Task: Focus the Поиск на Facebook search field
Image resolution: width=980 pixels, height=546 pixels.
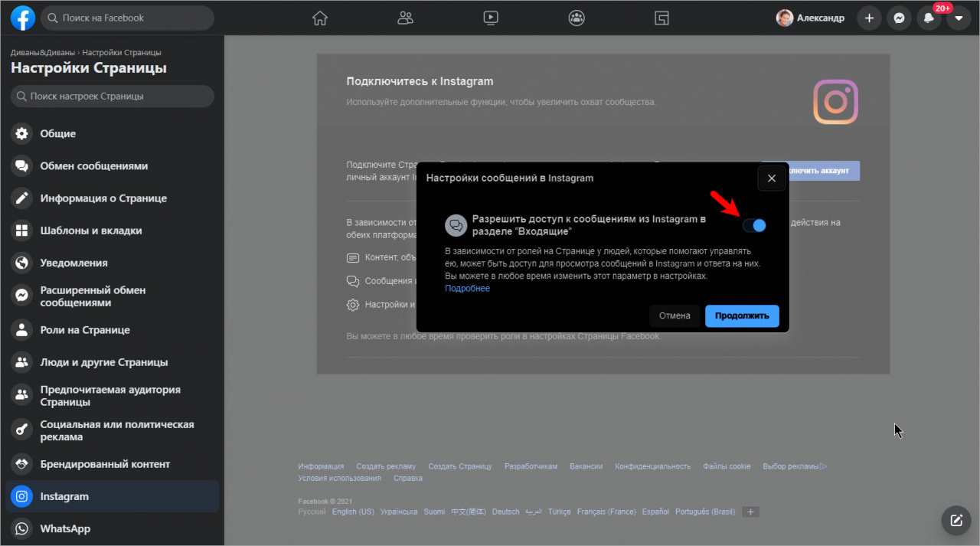Action: pyautogui.click(x=127, y=18)
